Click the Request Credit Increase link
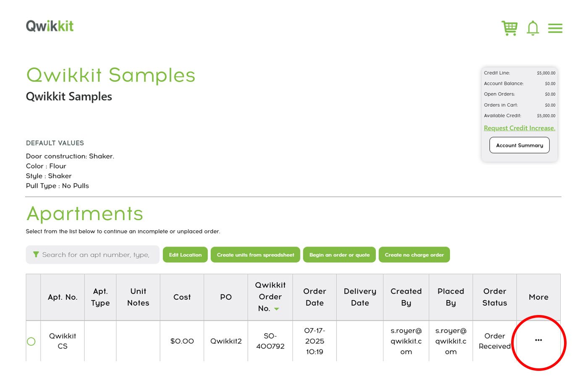588x378 pixels. 519,128
